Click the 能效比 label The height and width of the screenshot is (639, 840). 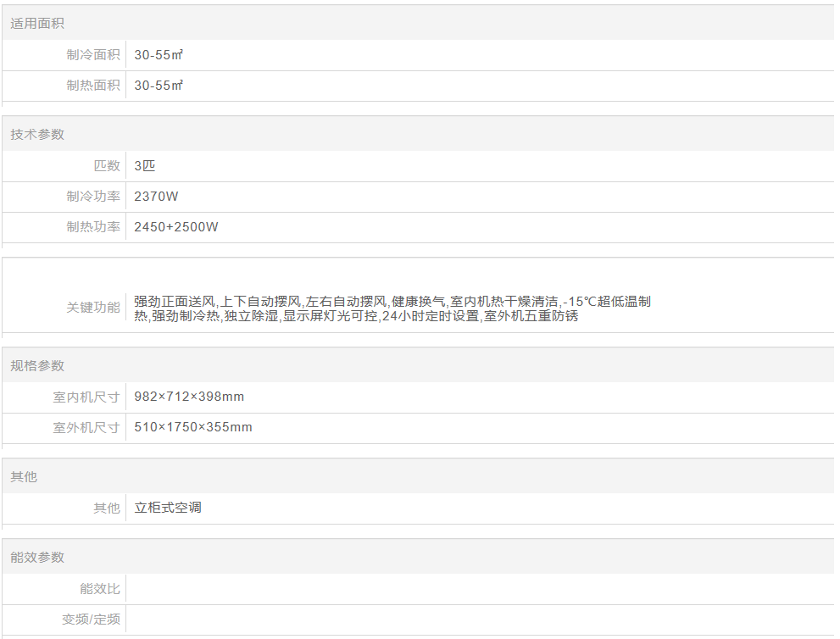point(100,589)
